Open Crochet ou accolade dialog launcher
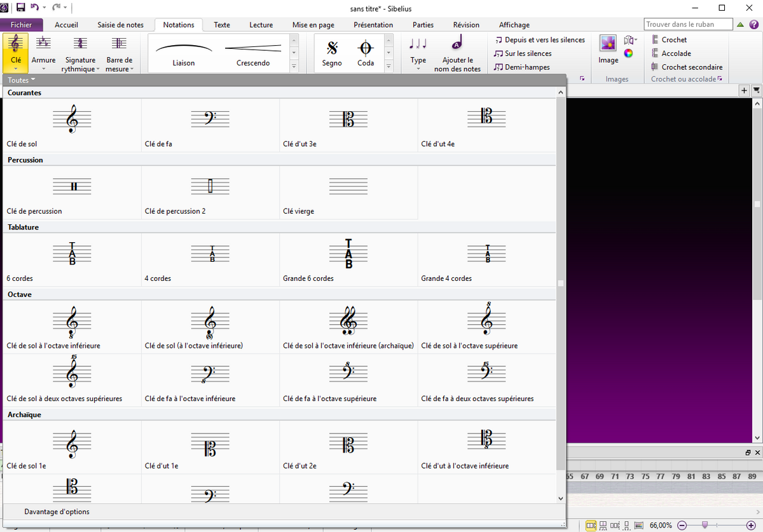 click(x=721, y=79)
